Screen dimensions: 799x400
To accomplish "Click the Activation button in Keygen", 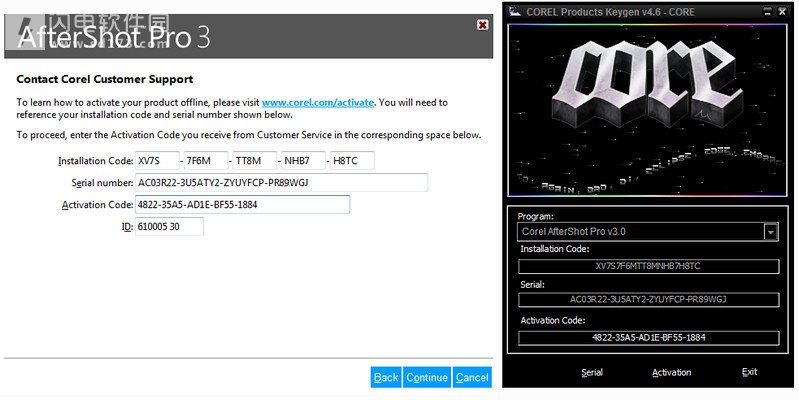I will [671, 372].
